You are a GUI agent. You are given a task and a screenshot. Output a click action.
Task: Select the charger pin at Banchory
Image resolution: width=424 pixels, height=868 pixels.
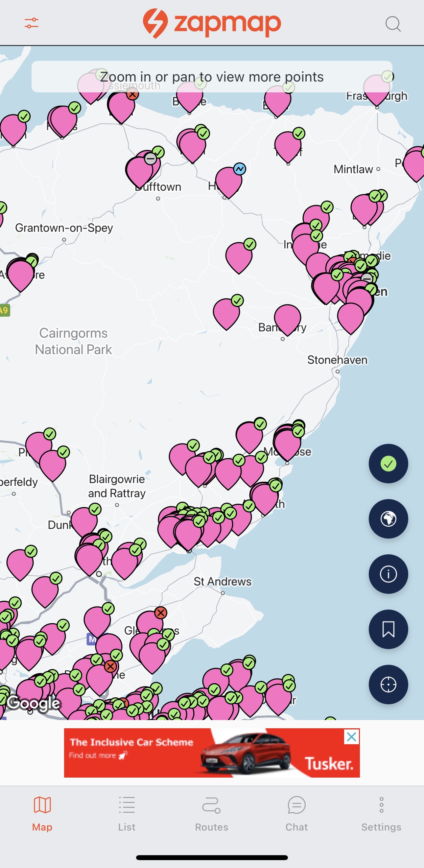pos(287,320)
